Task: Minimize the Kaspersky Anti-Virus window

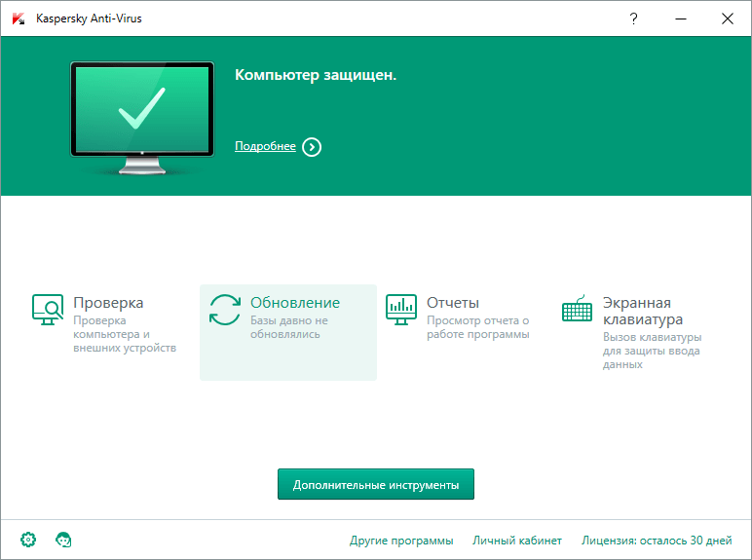Action: pyautogui.click(x=681, y=19)
